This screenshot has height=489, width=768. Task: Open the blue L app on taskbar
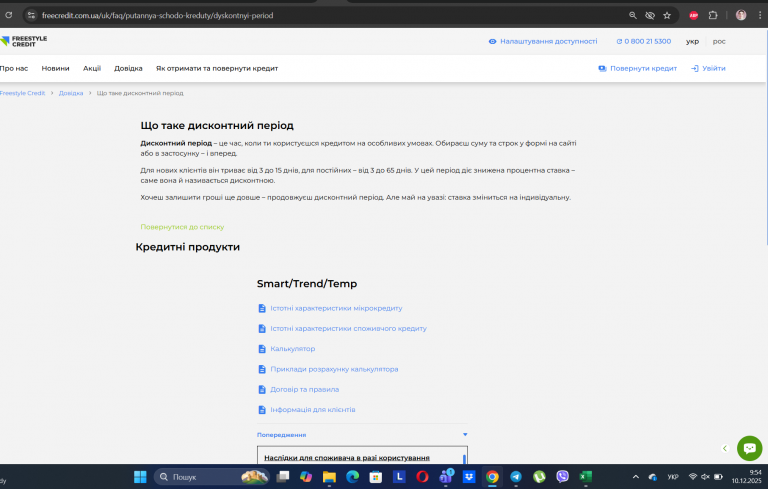(x=399, y=477)
